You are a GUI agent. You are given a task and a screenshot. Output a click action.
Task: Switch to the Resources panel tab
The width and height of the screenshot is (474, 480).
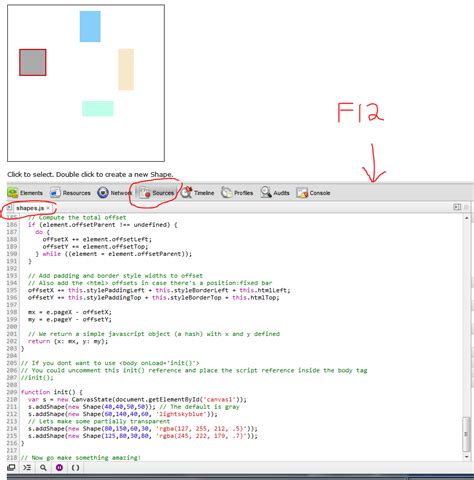pos(70,193)
